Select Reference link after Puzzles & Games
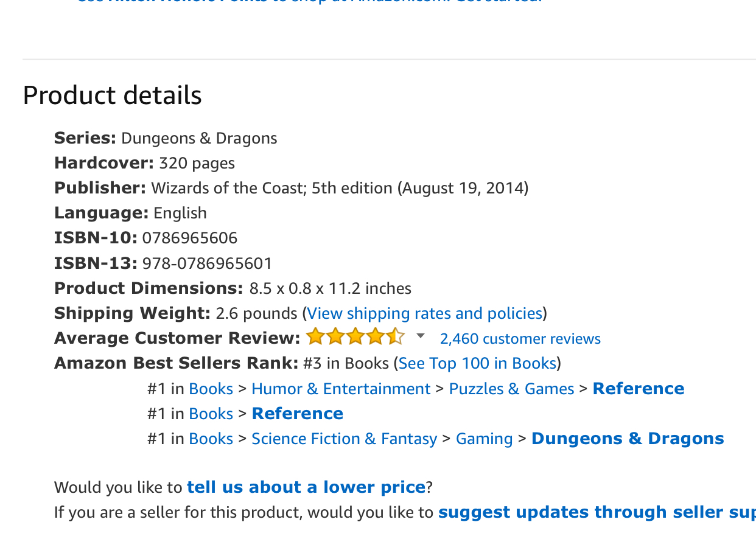The width and height of the screenshot is (756, 553). pyautogui.click(x=638, y=389)
